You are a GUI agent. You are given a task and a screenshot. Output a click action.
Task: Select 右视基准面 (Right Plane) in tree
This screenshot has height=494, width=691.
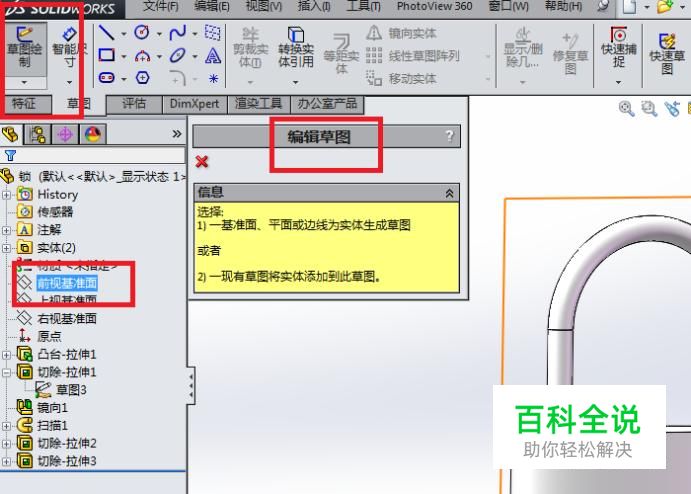[67, 319]
